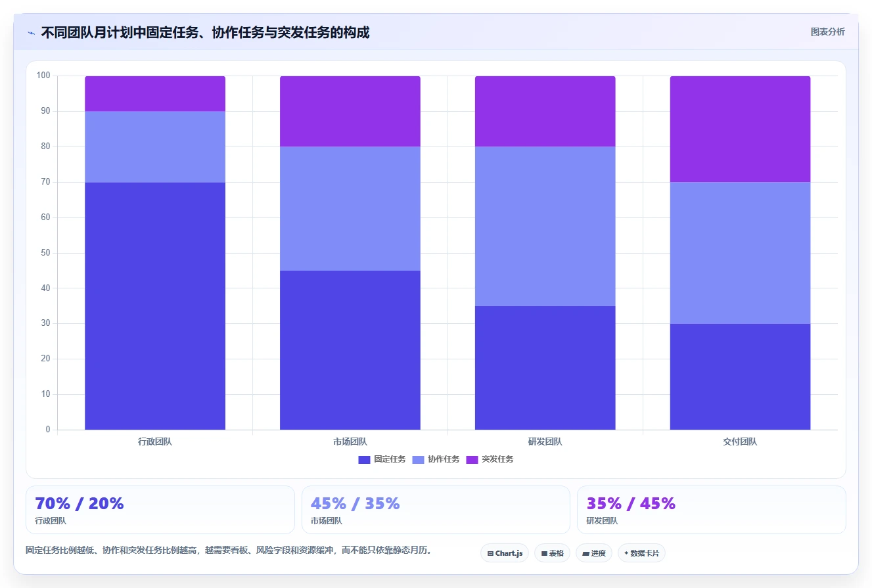The image size is (872, 588).
Task: Click the 100 tick label on the y-axis
Action: click(43, 76)
